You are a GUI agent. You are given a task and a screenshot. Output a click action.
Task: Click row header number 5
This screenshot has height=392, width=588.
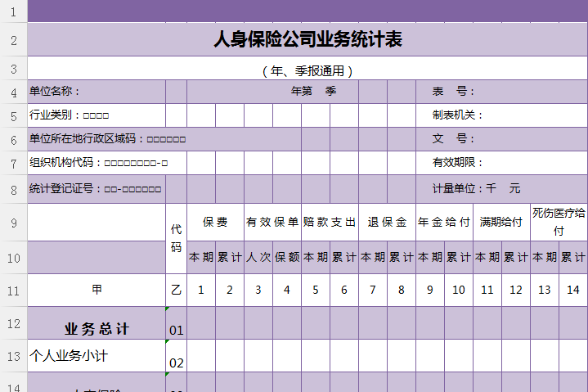pos(13,115)
